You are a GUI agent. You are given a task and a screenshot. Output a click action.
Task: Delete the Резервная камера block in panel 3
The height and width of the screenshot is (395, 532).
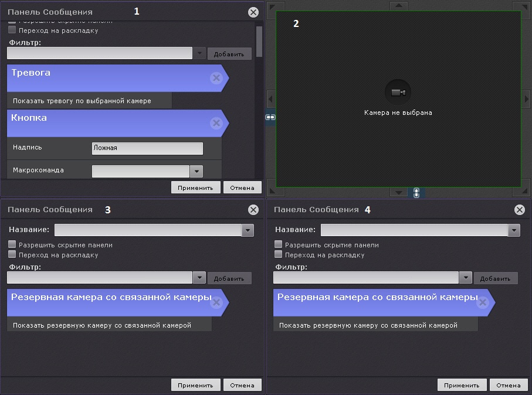click(216, 302)
